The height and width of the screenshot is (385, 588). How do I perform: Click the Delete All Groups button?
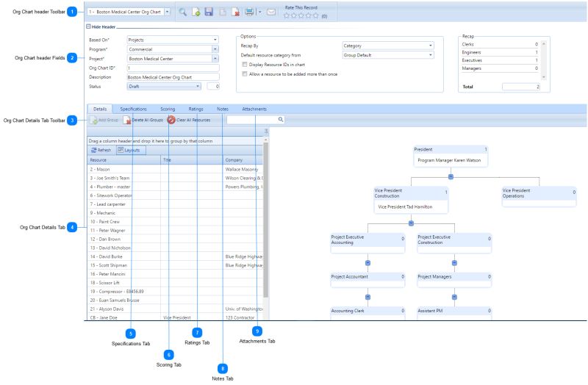(x=143, y=120)
